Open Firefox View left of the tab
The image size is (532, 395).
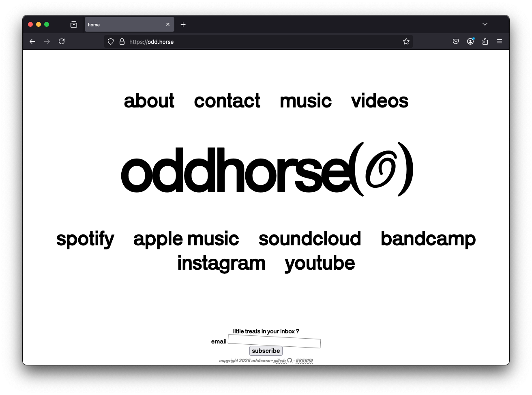[x=74, y=24]
